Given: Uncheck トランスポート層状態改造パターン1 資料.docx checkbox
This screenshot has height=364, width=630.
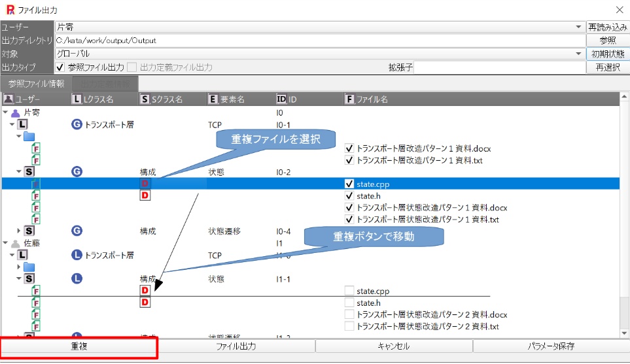Looking at the screenshot, I should [349, 207].
